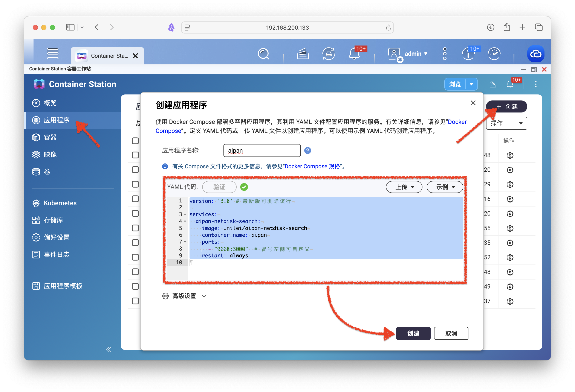Open the Docker Compose 规格 link
575x392 pixels.
coord(312,166)
